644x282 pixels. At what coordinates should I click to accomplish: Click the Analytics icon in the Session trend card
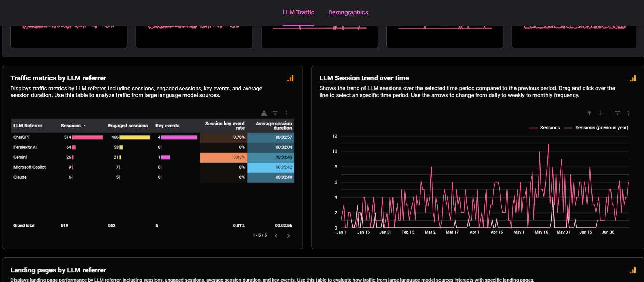[633, 78]
